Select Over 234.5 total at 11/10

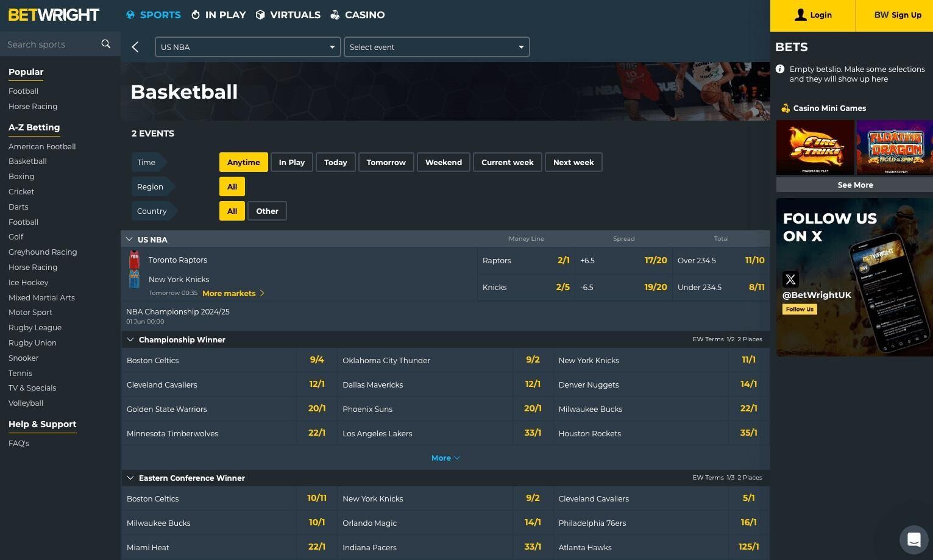pyautogui.click(x=722, y=260)
